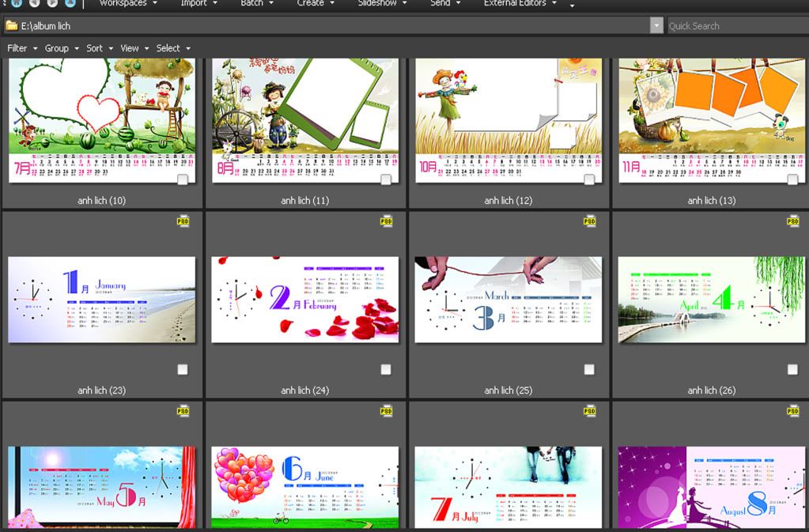Open the External Editors menu
809x532 pixels.
pos(520,3)
